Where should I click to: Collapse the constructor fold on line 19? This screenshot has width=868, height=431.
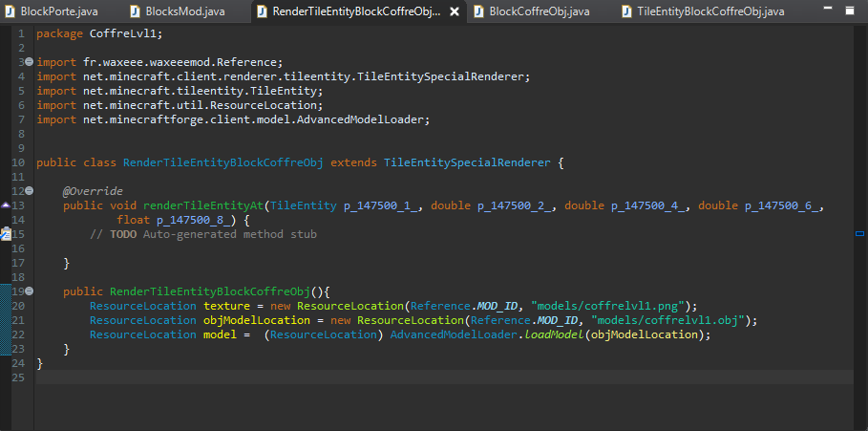click(27, 291)
